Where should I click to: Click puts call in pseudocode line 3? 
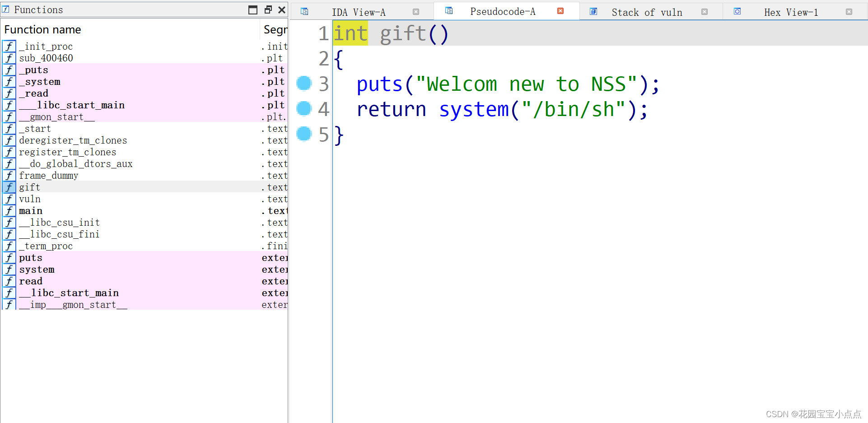379,84
